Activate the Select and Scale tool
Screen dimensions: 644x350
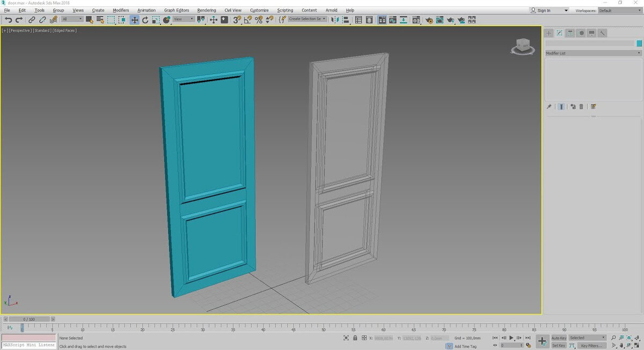click(156, 19)
